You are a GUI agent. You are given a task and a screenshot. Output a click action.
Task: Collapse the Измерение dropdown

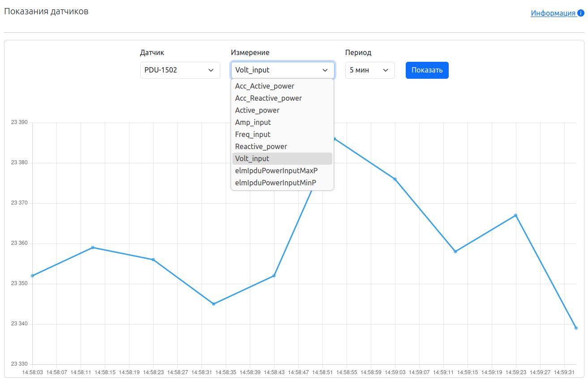[x=282, y=70]
